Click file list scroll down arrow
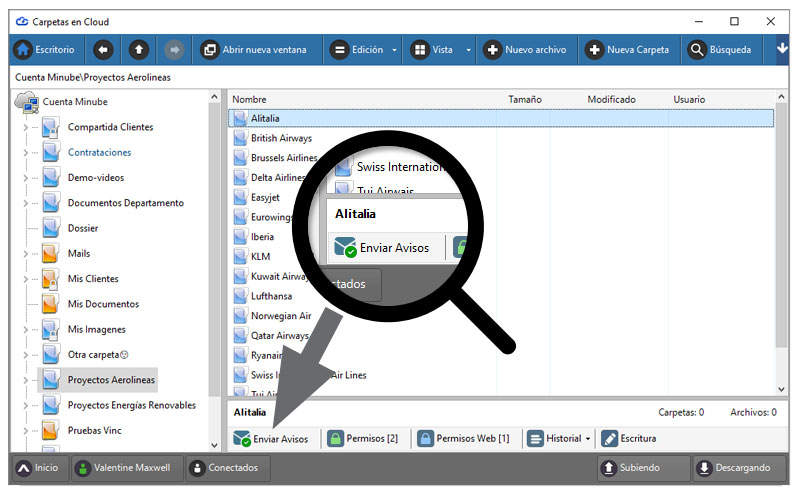This screenshot has height=493, width=800. pyautogui.click(x=781, y=389)
